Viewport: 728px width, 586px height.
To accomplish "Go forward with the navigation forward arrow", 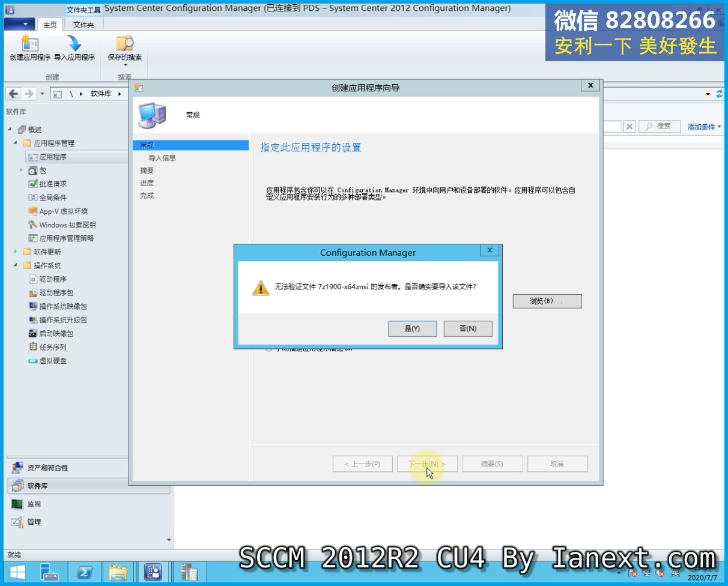I will point(28,94).
